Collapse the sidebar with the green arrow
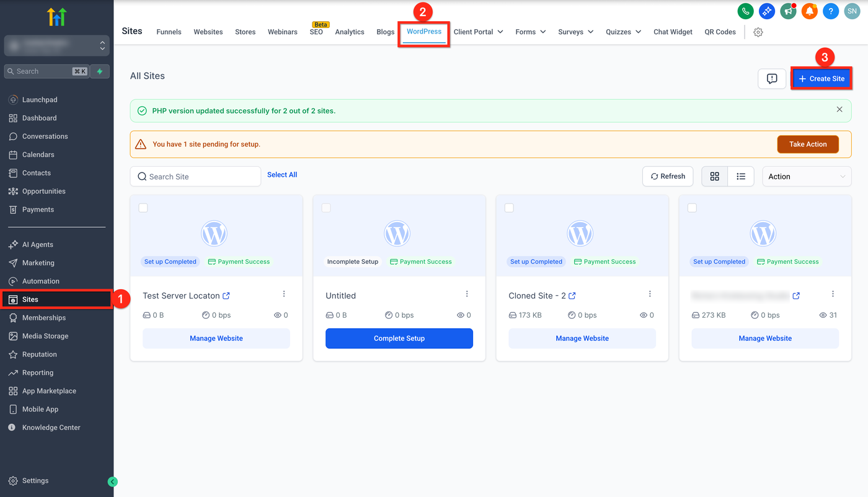868x497 pixels. tap(112, 481)
